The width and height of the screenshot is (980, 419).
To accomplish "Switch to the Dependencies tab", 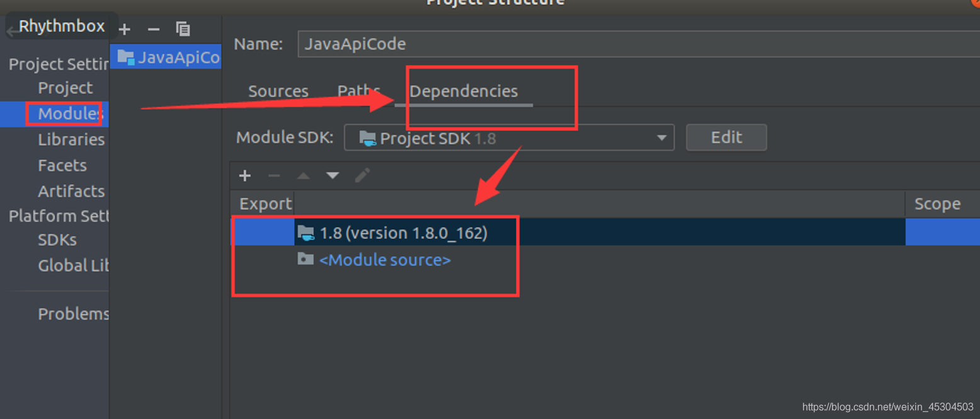I will [x=464, y=91].
